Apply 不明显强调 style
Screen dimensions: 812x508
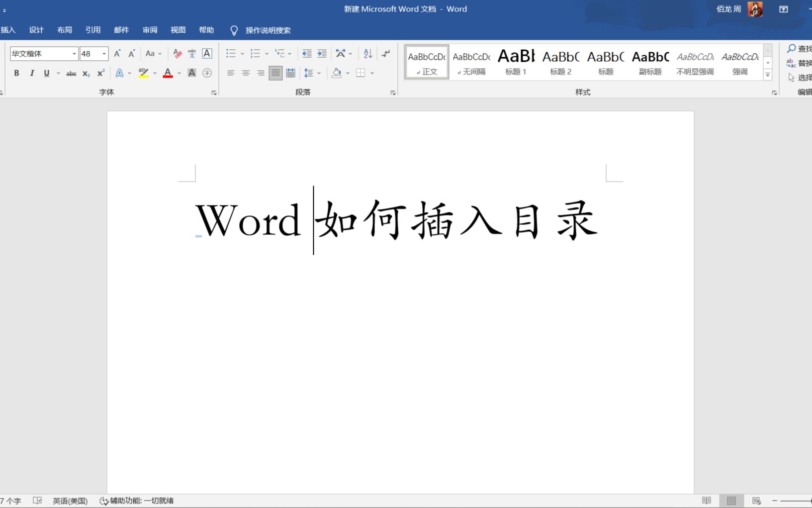click(x=695, y=62)
